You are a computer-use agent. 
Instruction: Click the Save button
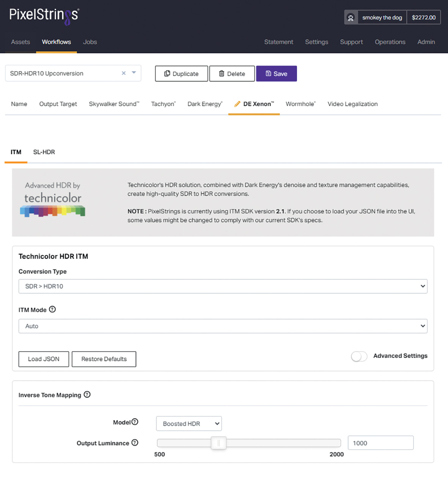click(x=276, y=74)
